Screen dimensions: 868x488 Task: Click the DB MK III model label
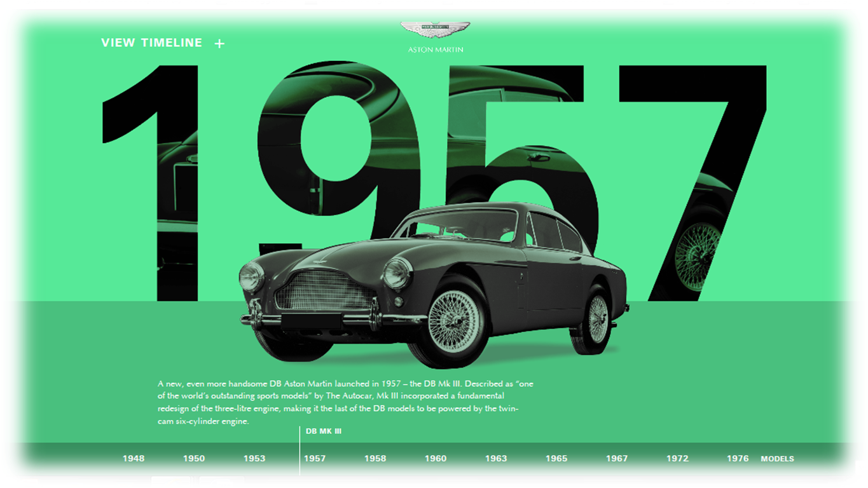click(324, 431)
